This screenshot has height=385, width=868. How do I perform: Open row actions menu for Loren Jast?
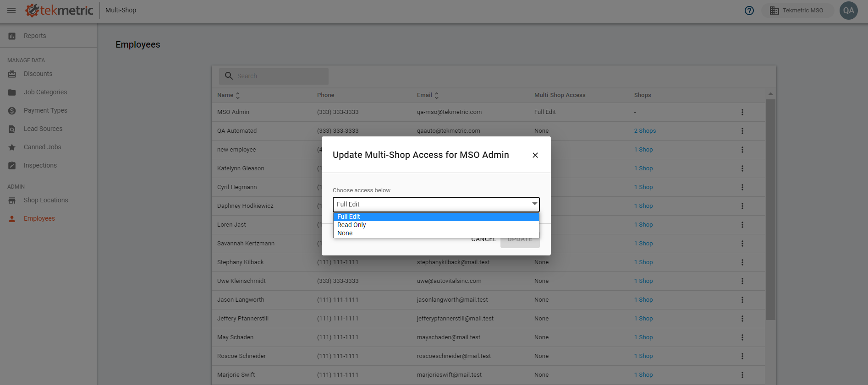[x=742, y=225]
